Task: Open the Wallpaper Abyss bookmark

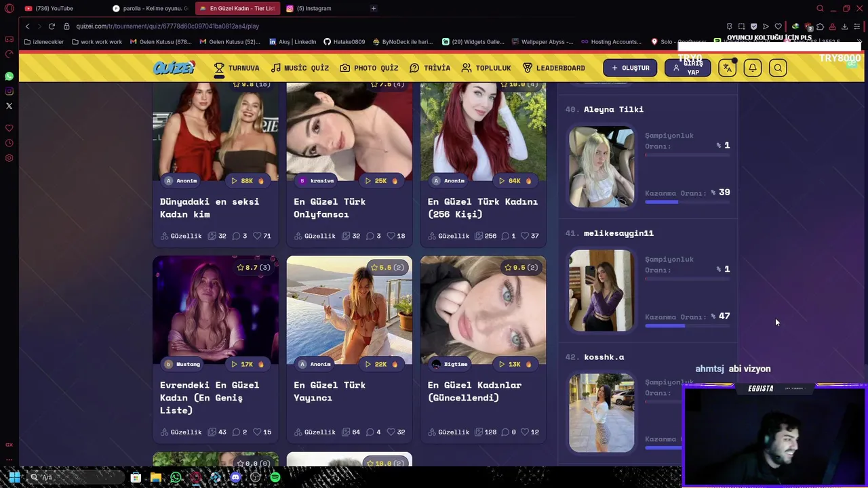Action: pos(542,41)
